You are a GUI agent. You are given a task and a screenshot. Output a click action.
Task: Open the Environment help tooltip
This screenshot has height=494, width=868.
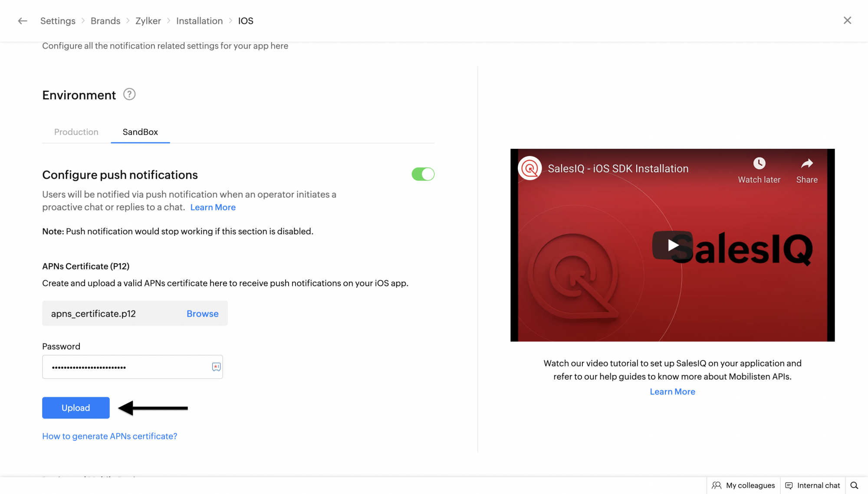(x=129, y=94)
